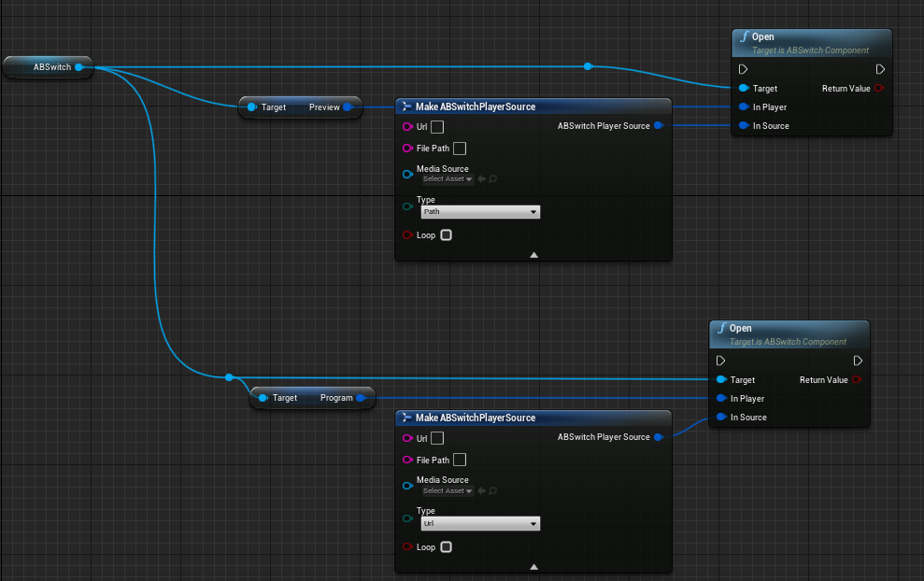The width and height of the screenshot is (924, 581).
Task: Click Url text box in Path-type Make node
Action: coord(437,127)
